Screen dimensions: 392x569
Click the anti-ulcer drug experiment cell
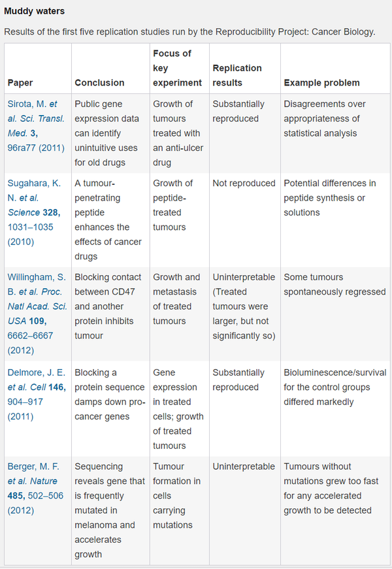(x=178, y=133)
